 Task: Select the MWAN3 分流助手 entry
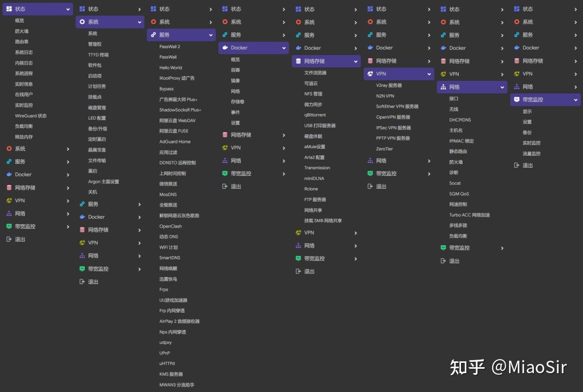[x=177, y=384]
